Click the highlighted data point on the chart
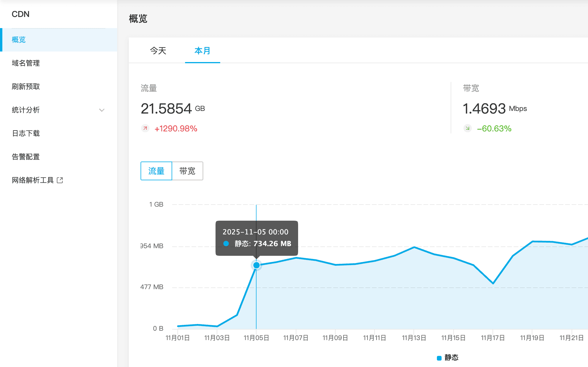 (256, 265)
